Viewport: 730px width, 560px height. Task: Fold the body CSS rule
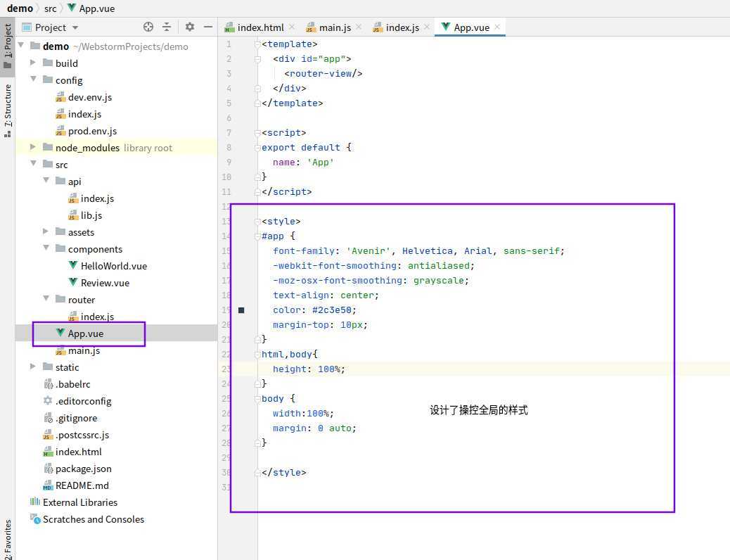tap(257, 399)
